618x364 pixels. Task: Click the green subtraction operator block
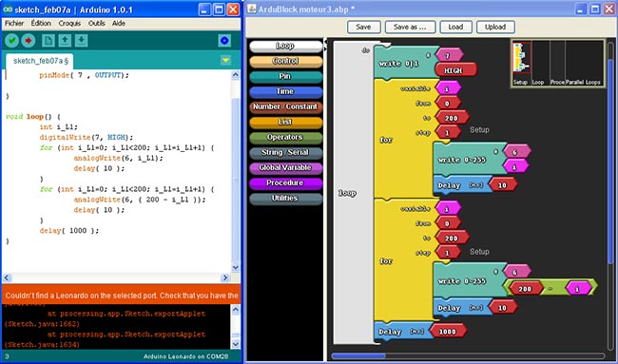pyautogui.click(x=550, y=289)
